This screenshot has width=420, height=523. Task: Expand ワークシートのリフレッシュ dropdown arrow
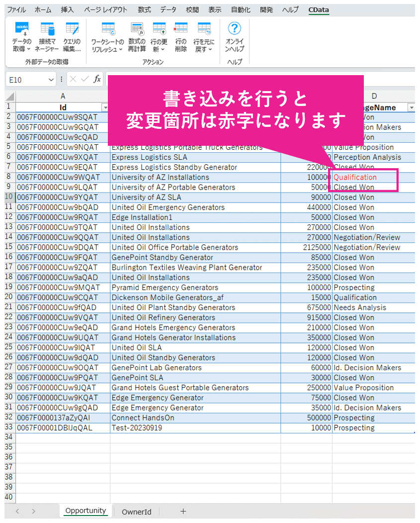coord(121,49)
